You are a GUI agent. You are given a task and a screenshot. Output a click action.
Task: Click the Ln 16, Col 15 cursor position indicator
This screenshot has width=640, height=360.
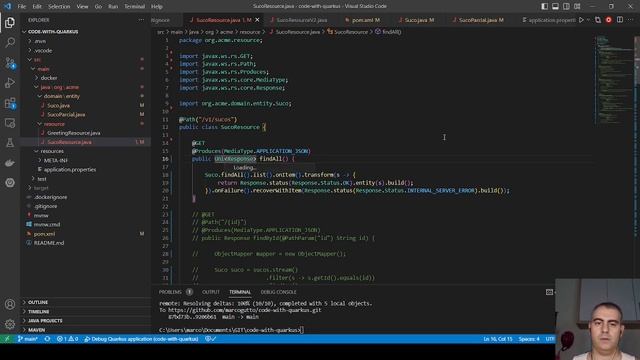[498, 339]
